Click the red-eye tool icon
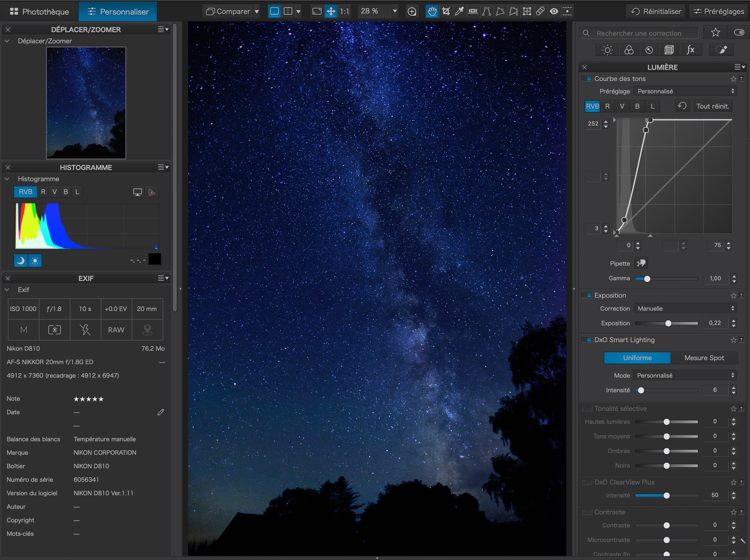This screenshot has height=560, width=750. 554,11
